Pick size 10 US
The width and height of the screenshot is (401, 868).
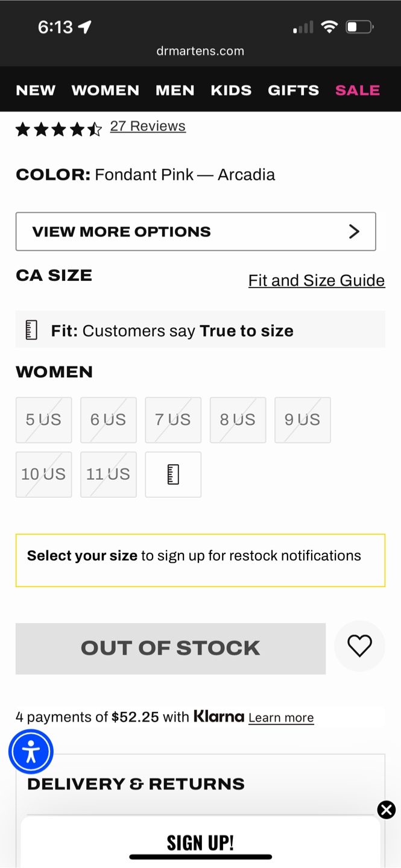pos(43,474)
